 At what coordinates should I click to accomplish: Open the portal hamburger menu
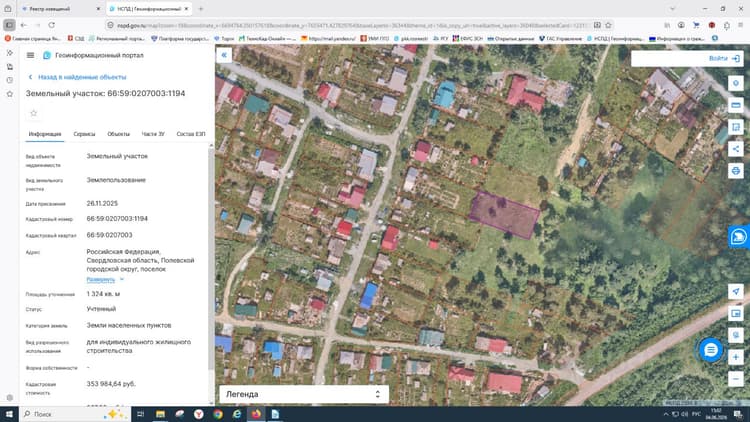point(30,56)
